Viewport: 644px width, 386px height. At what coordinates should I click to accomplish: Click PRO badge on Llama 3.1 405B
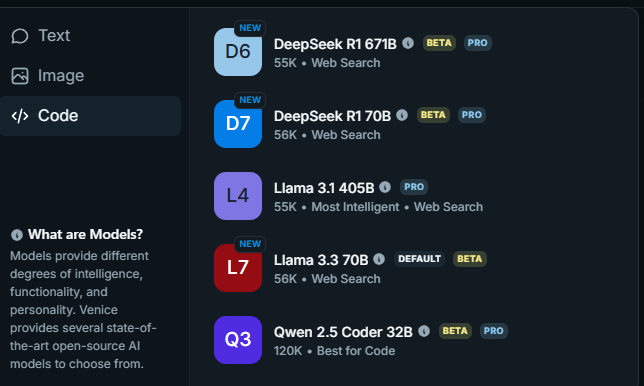(x=414, y=187)
